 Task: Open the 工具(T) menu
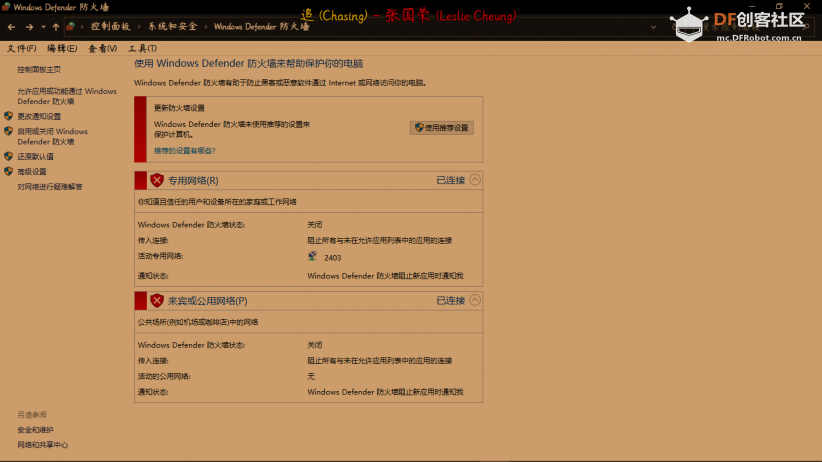point(143,48)
